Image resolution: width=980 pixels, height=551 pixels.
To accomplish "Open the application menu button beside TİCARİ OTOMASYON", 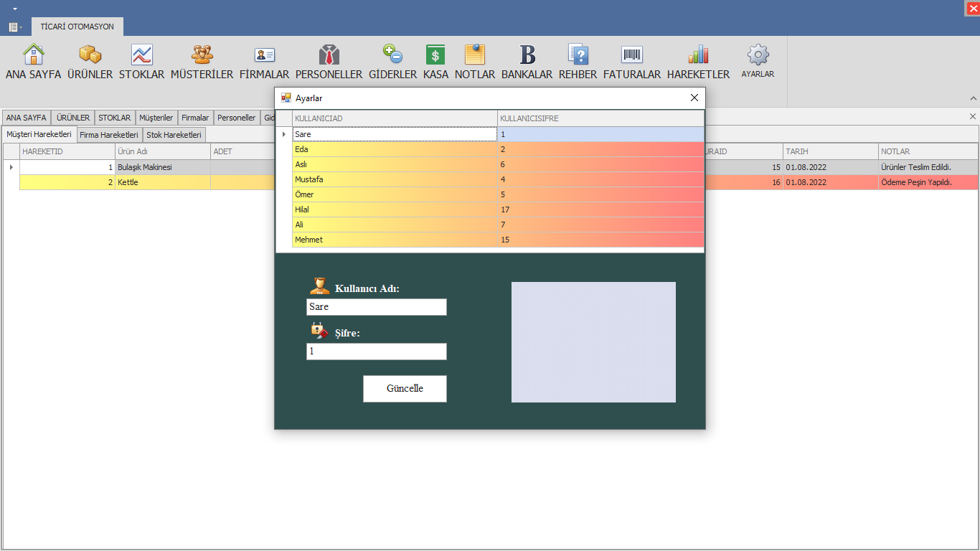I will (x=14, y=27).
